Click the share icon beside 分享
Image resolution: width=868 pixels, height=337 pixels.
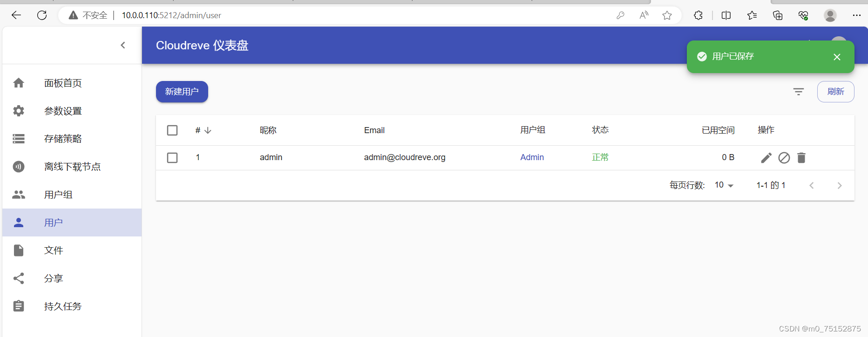pyautogui.click(x=19, y=278)
